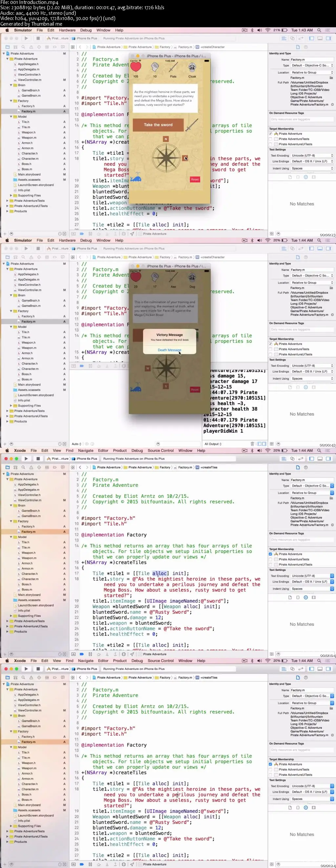Tap 'Take the sword' button in first-frame simulator
The image size is (336, 868).
pyautogui.click(x=158, y=125)
